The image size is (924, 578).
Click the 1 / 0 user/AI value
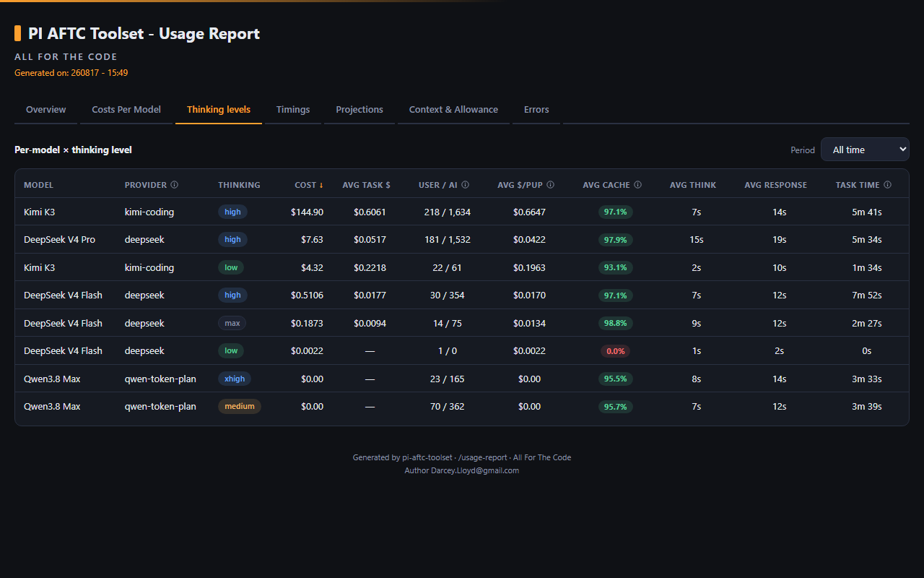448,350
